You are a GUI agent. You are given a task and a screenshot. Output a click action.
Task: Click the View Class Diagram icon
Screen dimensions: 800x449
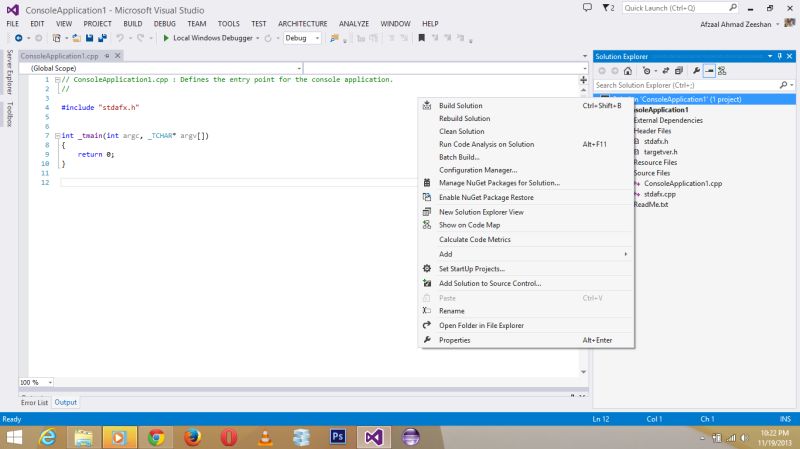pos(722,71)
